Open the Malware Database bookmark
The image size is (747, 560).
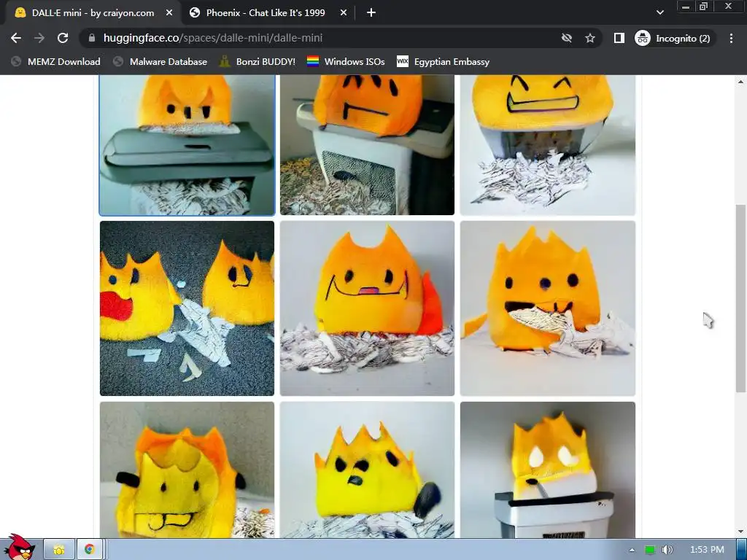click(160, 61)
